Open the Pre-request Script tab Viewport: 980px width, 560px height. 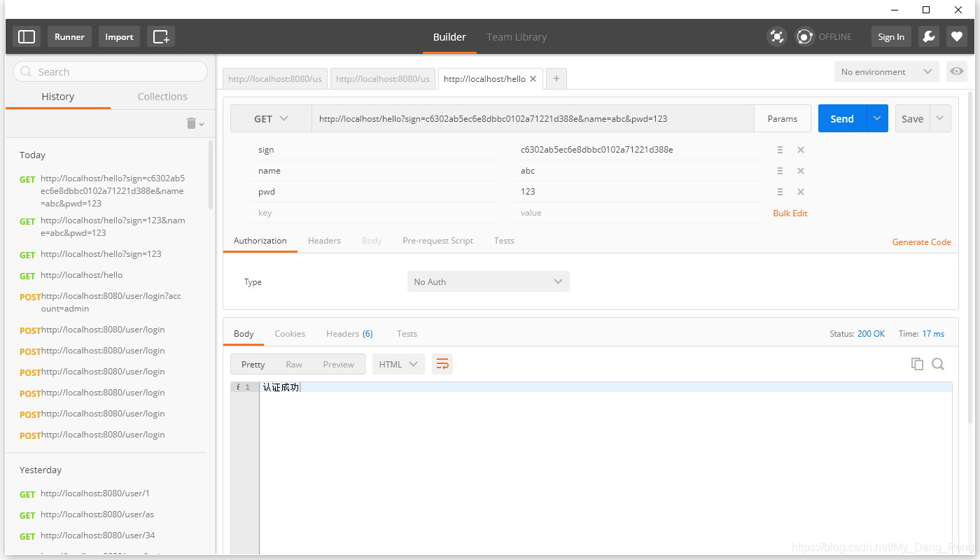(x=437, y=241)
